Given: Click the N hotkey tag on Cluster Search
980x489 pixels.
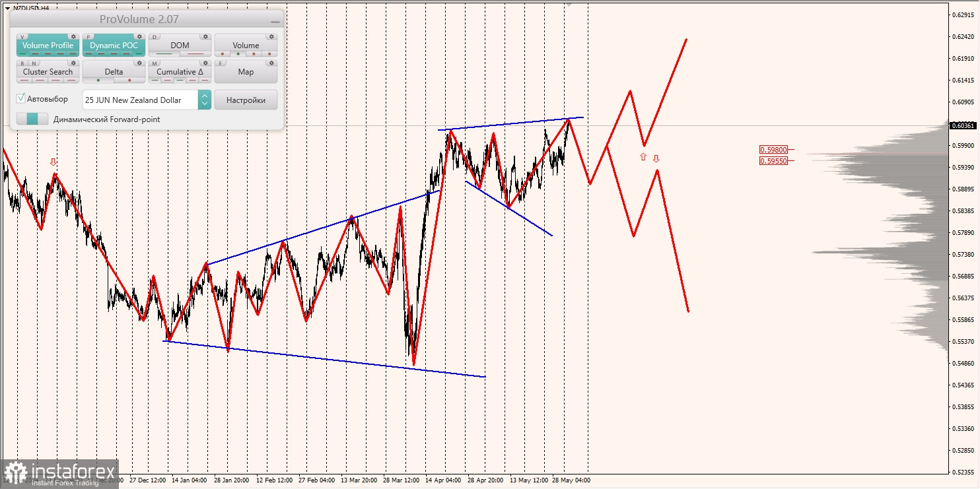Looking at the screenshot, I should [34, 63].
